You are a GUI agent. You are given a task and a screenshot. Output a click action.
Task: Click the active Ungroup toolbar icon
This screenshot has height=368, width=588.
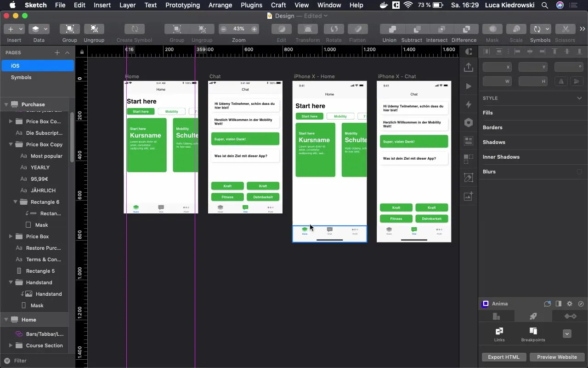click(94, 29)
